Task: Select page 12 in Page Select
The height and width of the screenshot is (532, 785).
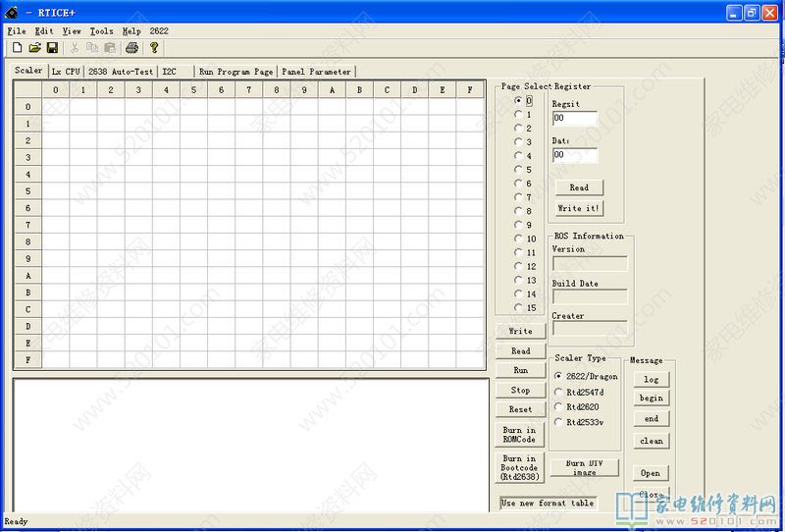Action: tap(519, 266)
